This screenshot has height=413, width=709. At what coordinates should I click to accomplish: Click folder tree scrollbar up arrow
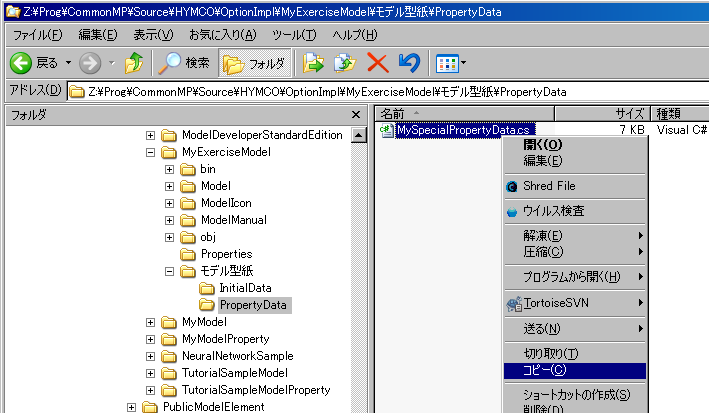click(x=359, y=135)
